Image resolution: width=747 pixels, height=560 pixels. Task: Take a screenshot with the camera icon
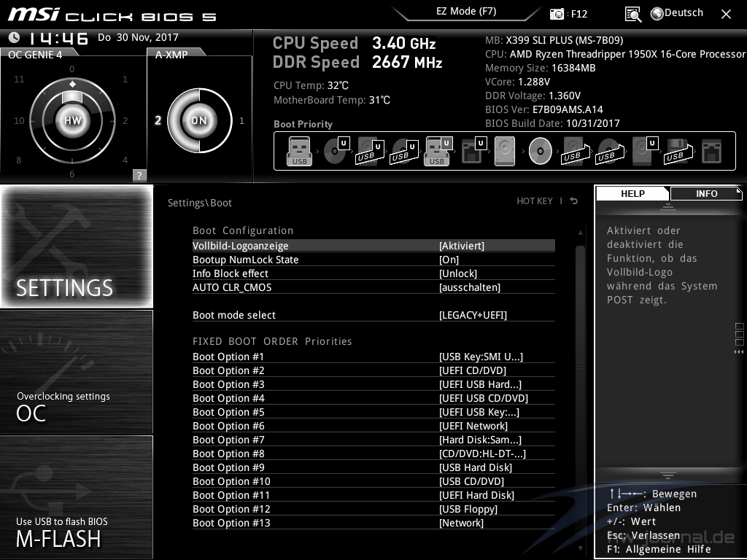click(557, 14)
